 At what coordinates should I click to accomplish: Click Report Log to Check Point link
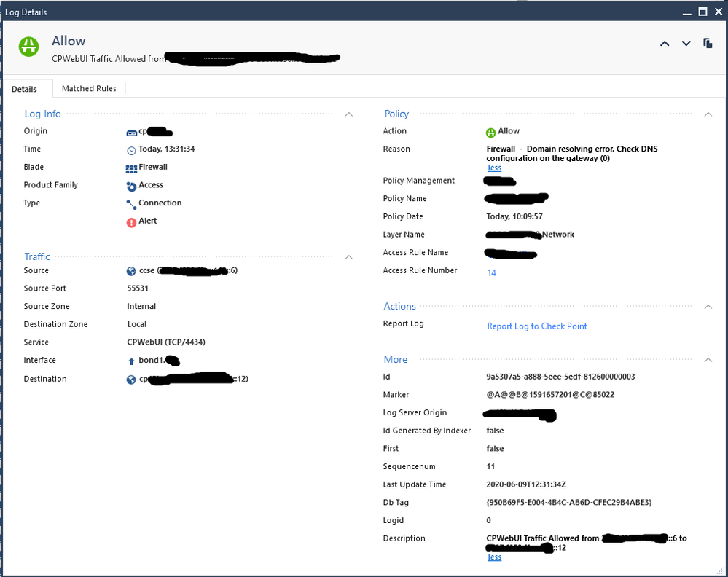coord(537,326)
